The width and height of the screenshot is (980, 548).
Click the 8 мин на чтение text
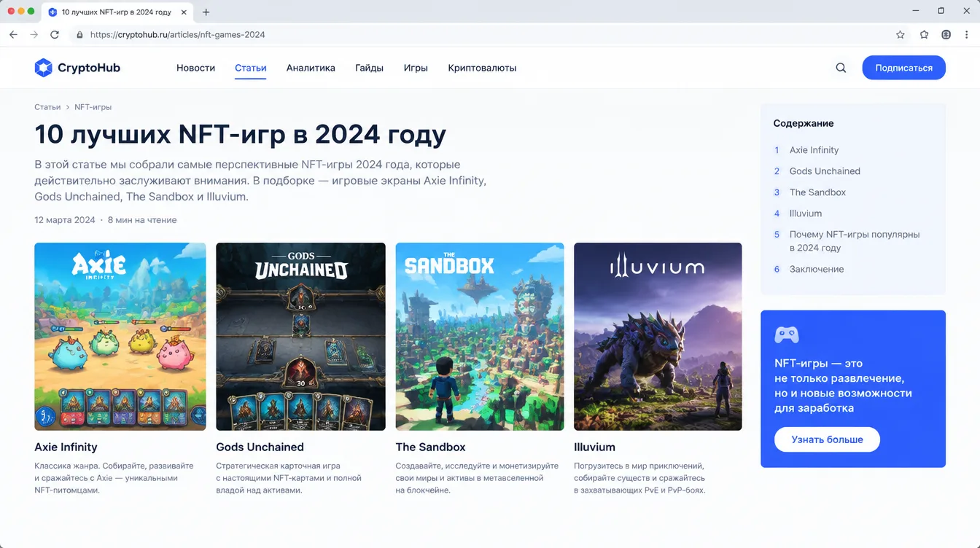click(142, 220)
